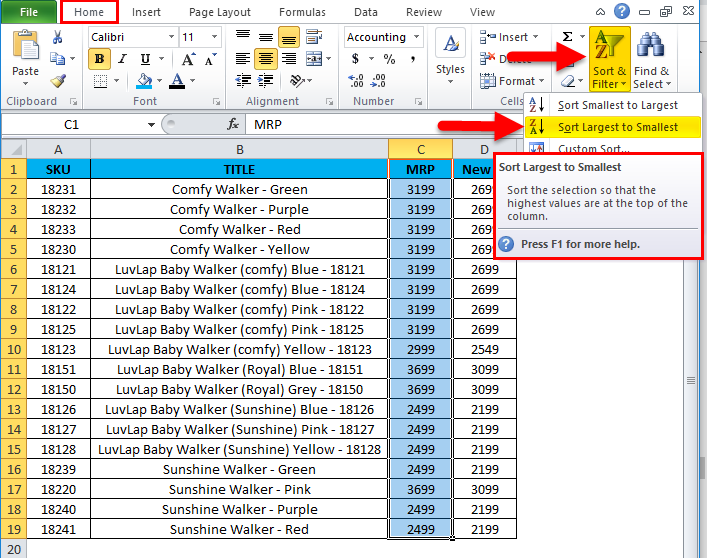Center text horizontally
707x558 pixels.
pyautogui.click(x=266, y=59)
